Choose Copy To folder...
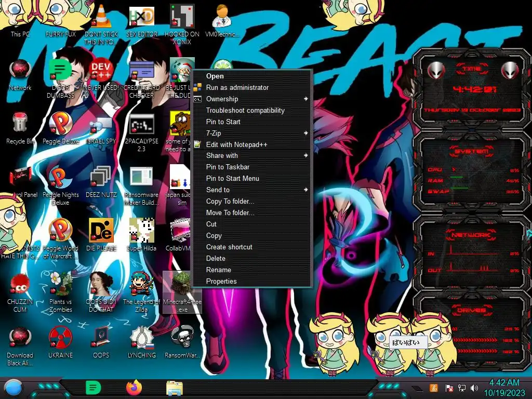 tap(252, 202)
